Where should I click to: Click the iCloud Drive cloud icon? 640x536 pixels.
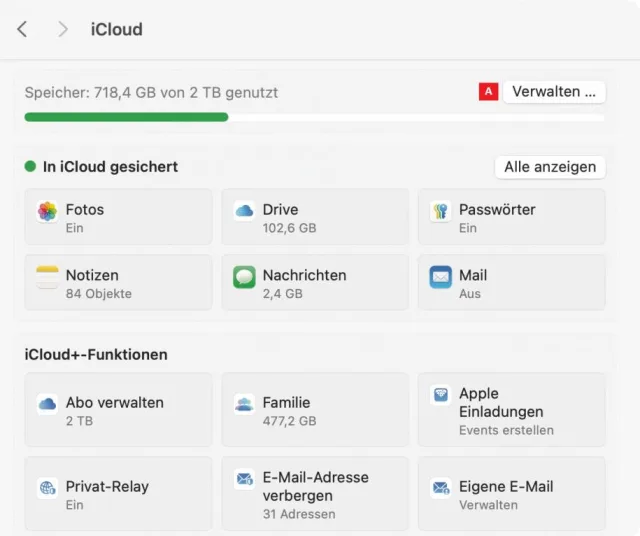point(244,211)
